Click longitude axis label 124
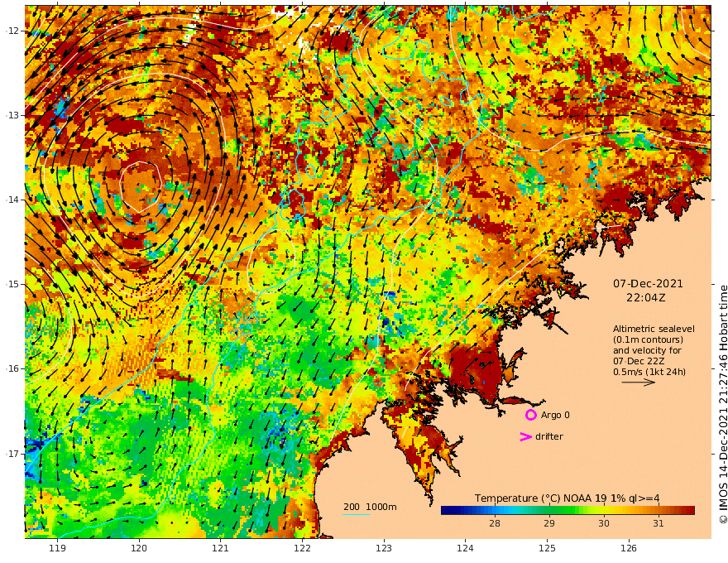The height and width of the screenshot is (563, 728). 466,549
